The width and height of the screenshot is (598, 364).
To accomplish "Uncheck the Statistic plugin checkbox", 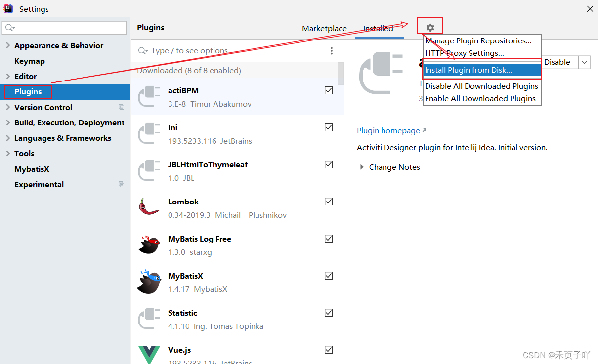I will point(329,313).
